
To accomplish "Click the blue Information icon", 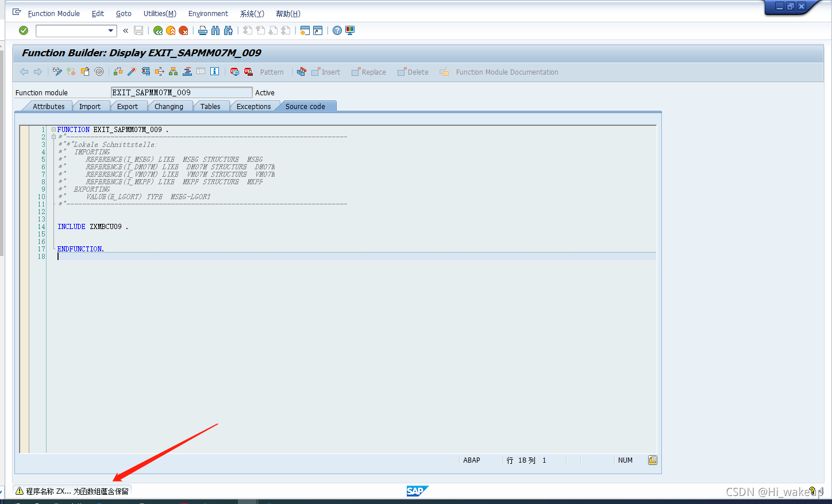I will (x=214, y=72).
